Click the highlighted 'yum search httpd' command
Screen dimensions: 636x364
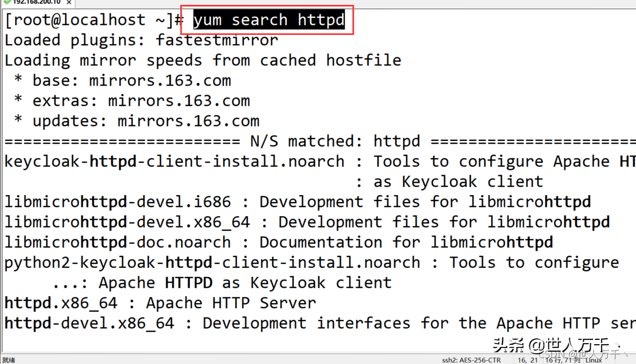click(269, 20)
